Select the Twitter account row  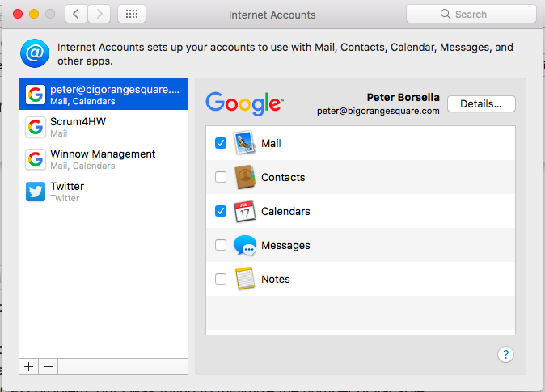point(104,192)
